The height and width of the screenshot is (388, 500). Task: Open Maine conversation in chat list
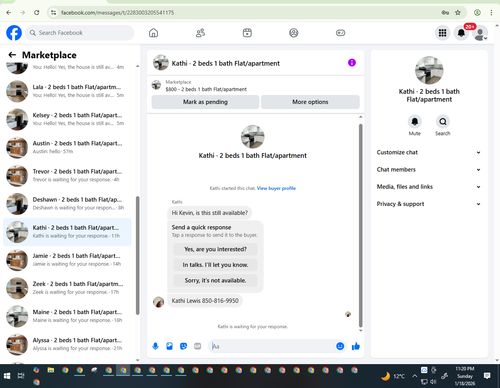pyautogui.click(x=68, y=316)
